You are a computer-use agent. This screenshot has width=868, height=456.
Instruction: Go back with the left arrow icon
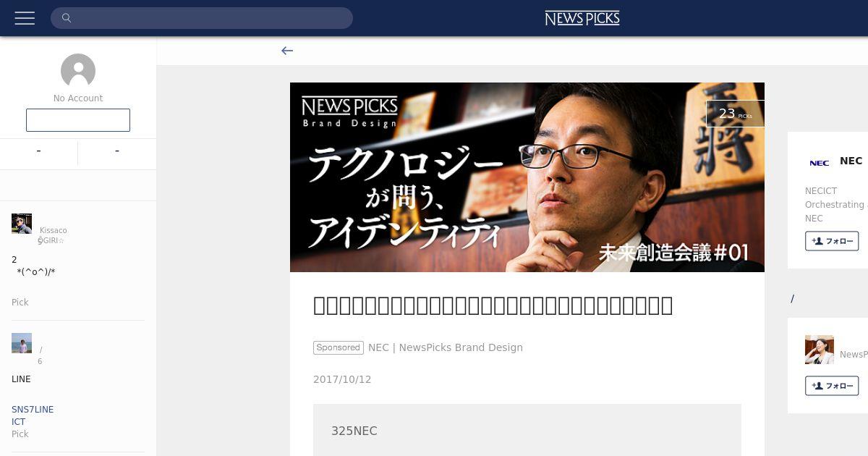(287, 51)
